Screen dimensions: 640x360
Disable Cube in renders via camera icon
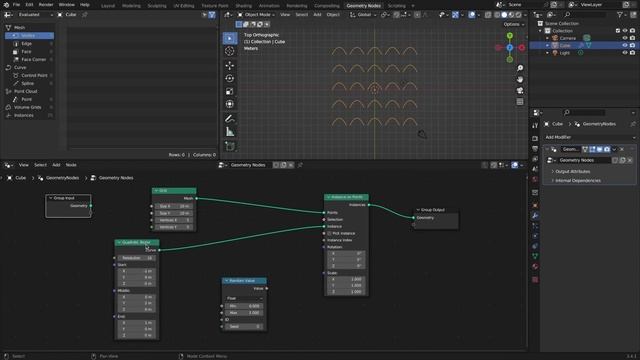[x=632, y=45]
